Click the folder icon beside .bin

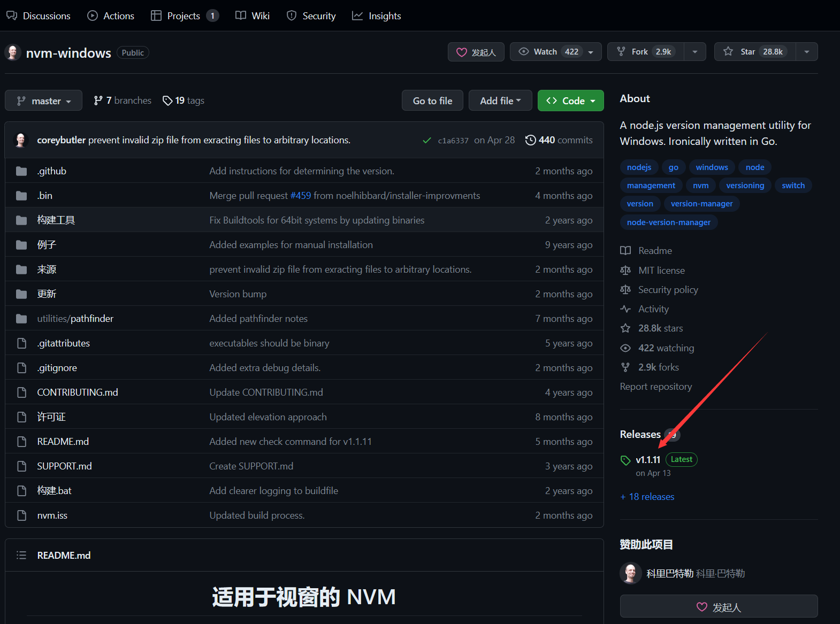[21, 196]
